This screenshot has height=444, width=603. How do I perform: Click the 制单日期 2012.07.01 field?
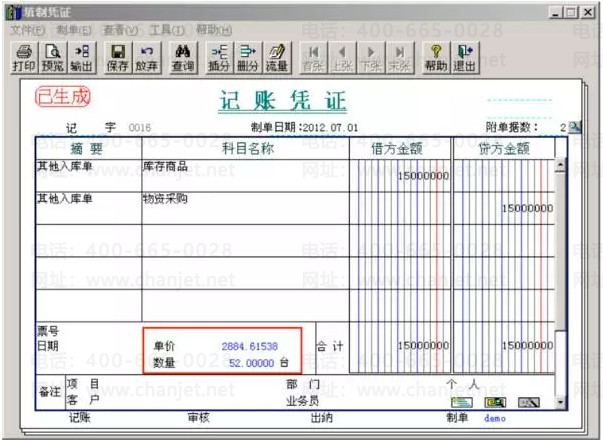[x=331, y=128]
